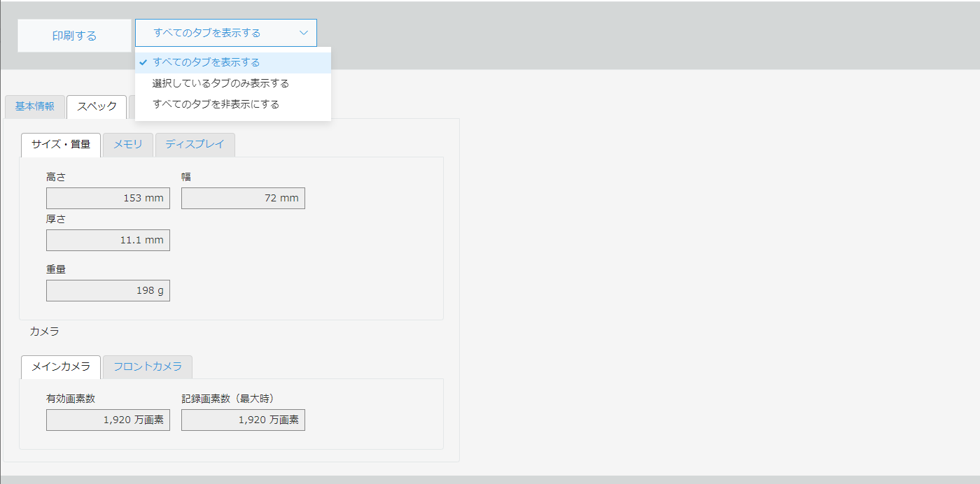Screen dimensions: 980x484
Task: Select the スペック tab
Action: click(97, 106)
